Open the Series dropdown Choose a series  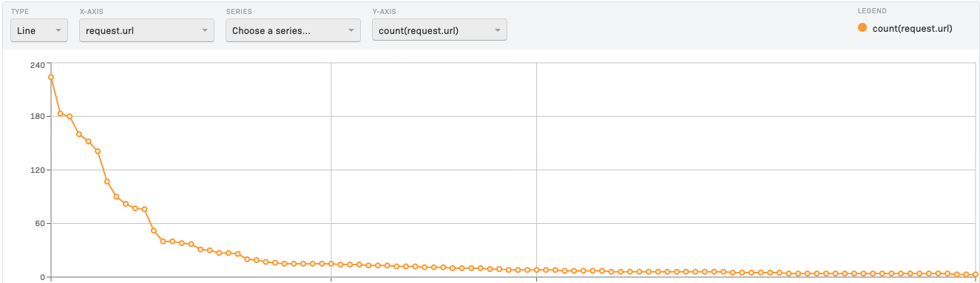tap(293, 30)
